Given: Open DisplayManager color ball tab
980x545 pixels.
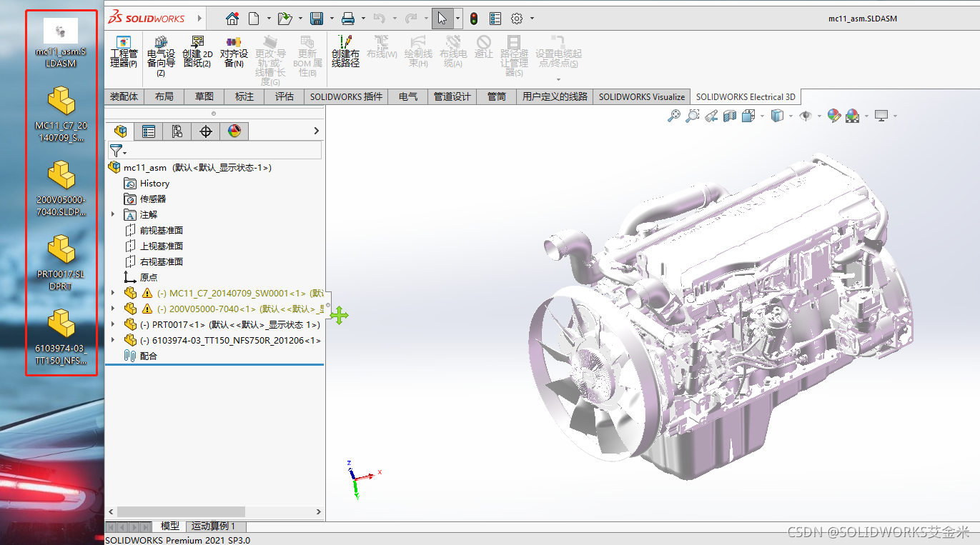Looking at the screenshot, I should [234, 131].
